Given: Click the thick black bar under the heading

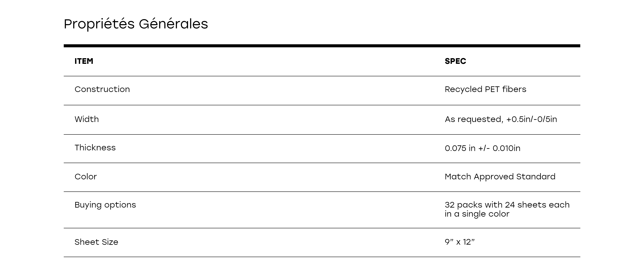Looking at the screenshot, I should (x=322, y=46).
